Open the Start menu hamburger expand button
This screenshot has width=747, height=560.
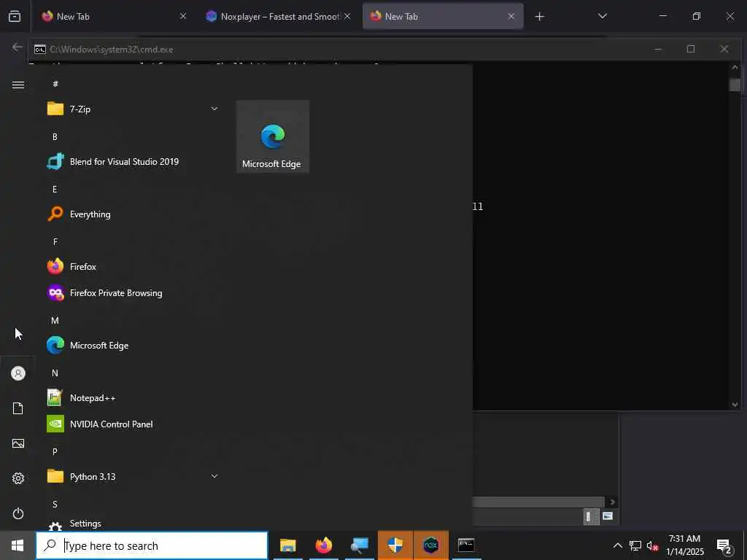(18, 85)
